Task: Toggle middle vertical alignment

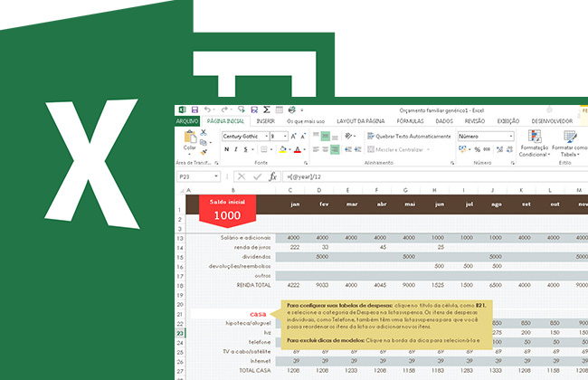Action: pos(326,136)
